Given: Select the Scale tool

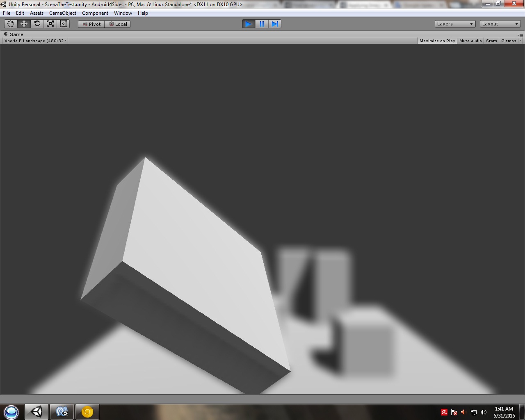Looking at the screenshot, I should [x=50, y=23].
